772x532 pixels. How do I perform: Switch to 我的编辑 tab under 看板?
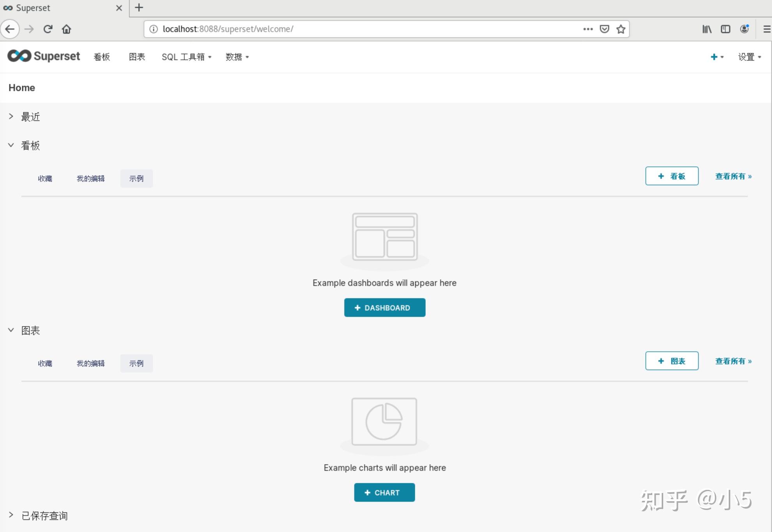coord(90,179)
